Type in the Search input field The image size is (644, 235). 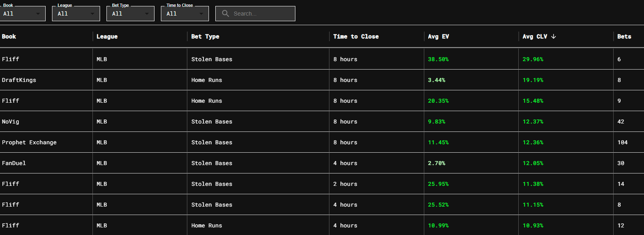pyautogui.click(x=262, y=14)
